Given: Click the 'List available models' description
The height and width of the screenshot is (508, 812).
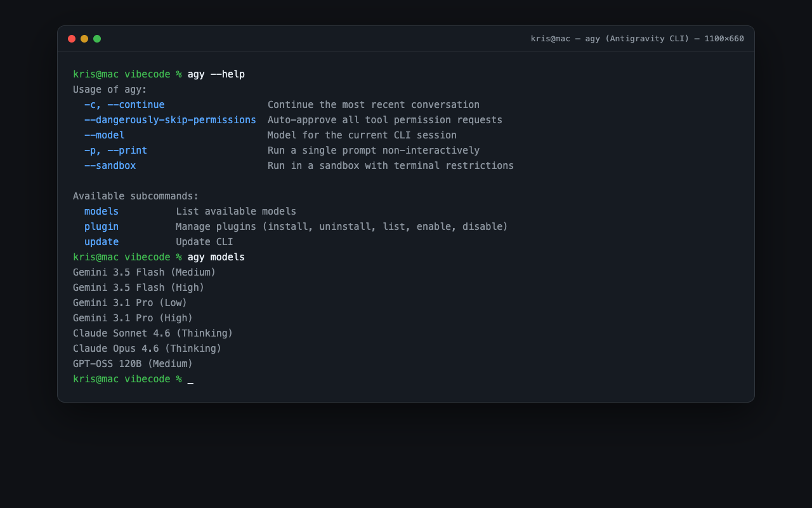Looking at the screenshot, I should tap(236, 211).
